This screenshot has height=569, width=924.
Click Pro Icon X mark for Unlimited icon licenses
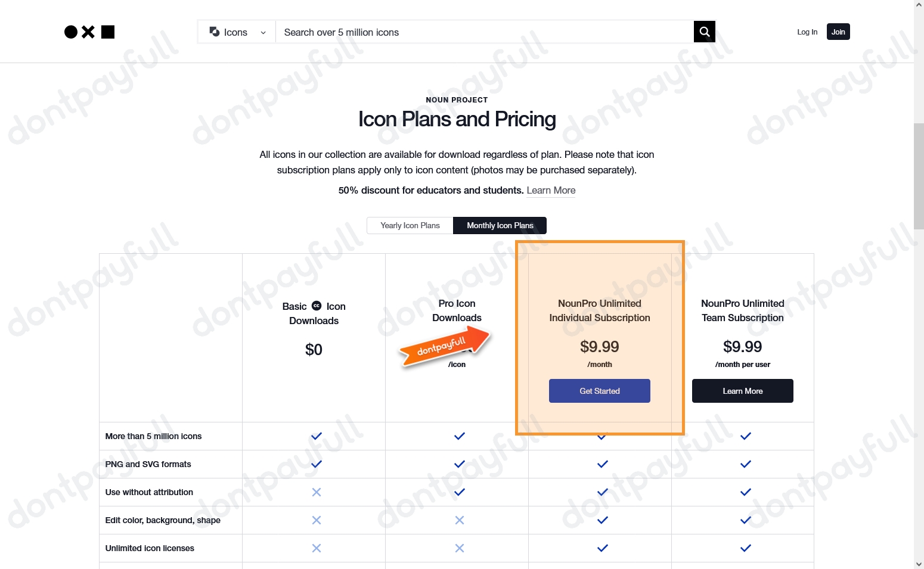coord(460,548)
